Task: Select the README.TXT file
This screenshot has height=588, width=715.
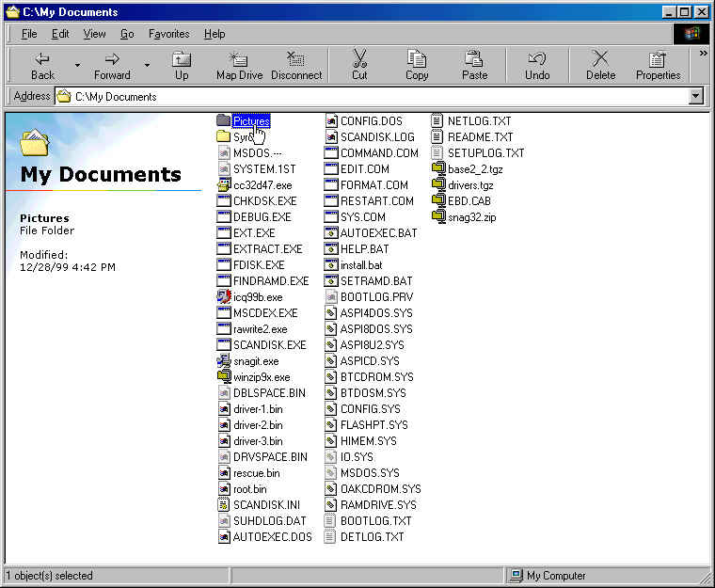Action: click(480, 136)
